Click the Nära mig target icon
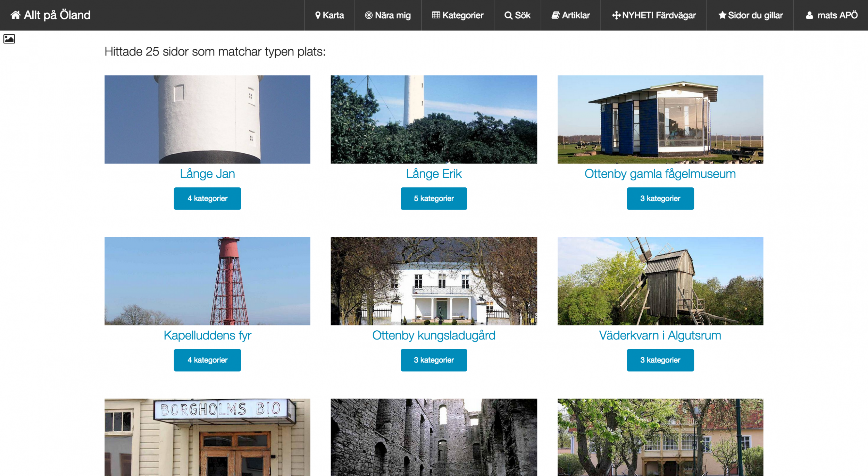 point(369,15)
